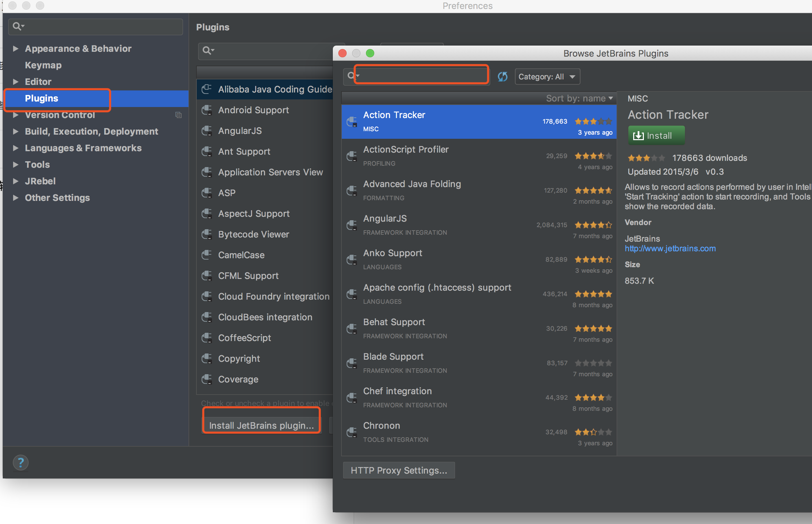Click the plugin icon beside AngularJS in Preferences
Screen dimensions: 812x524
(207, 131)
